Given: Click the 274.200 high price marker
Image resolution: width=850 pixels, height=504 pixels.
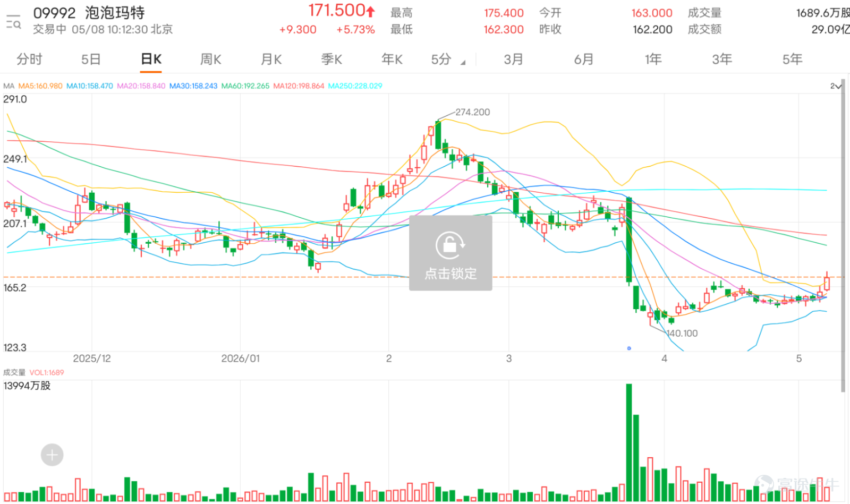Looking at the screenshot, I should coord(472,112).
